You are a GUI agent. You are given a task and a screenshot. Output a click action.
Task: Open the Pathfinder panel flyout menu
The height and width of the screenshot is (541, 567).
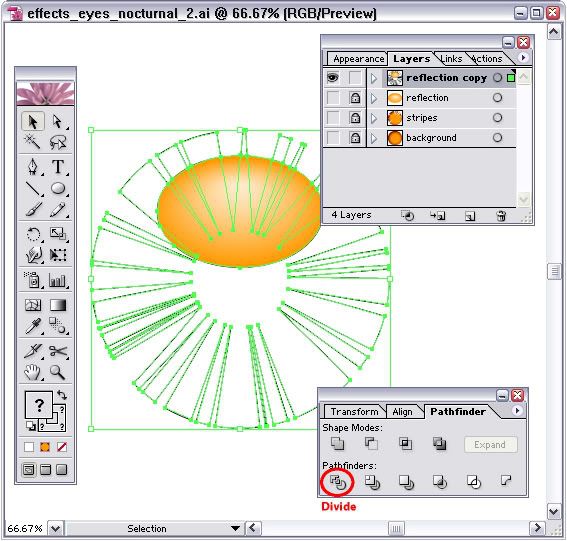[517, 410]
